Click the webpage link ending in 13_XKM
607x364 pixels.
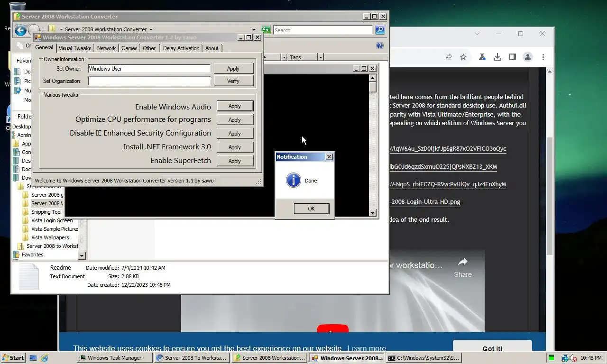coord(443,166)
